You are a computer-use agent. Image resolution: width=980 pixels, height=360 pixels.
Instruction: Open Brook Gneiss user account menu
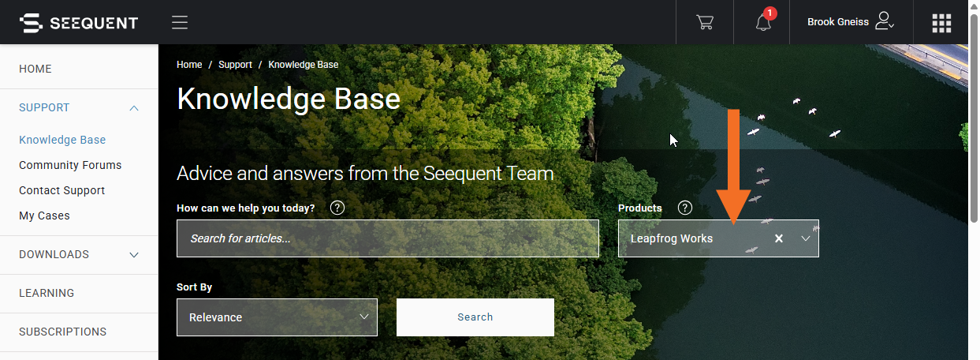pos(851,22)
